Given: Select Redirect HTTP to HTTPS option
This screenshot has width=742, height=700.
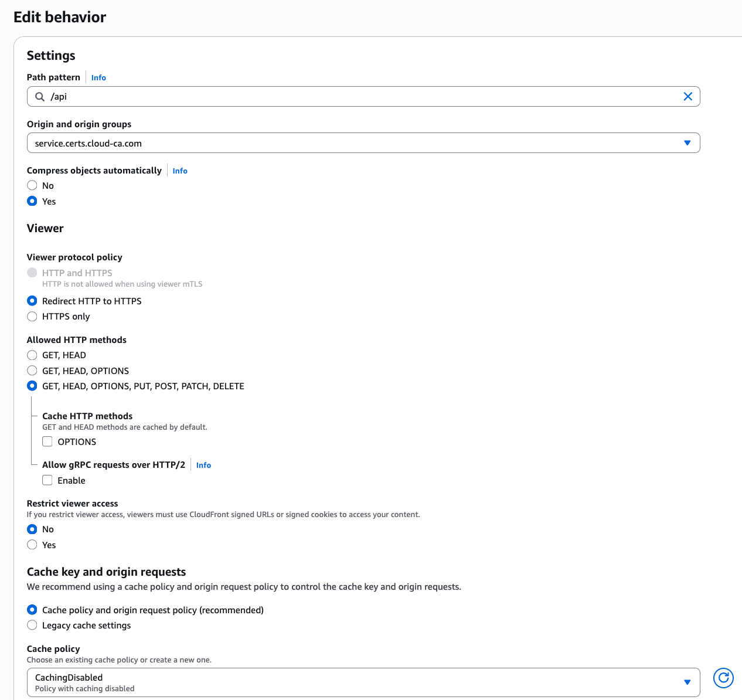Looking at the screenshot, I should click(32, 301).
